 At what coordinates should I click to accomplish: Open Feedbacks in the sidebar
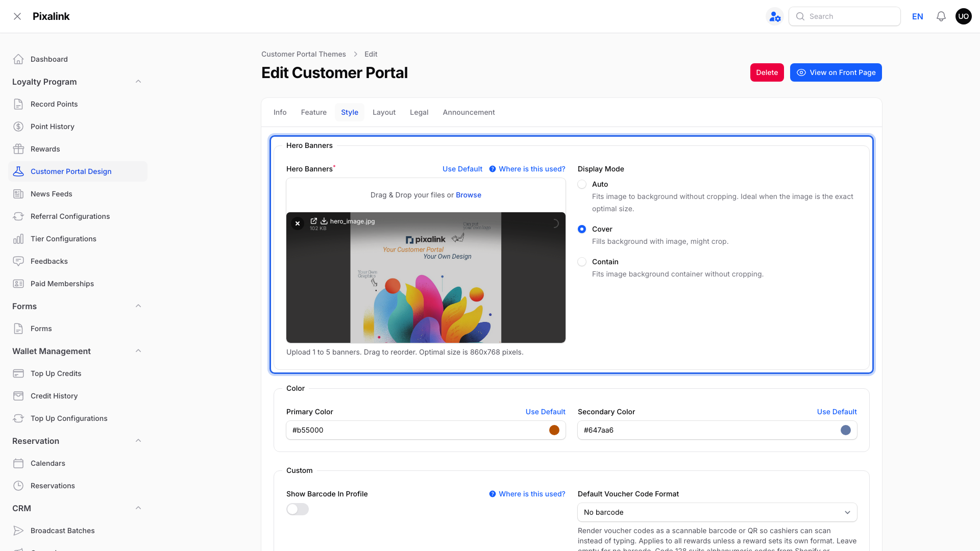tap(78, 261)
